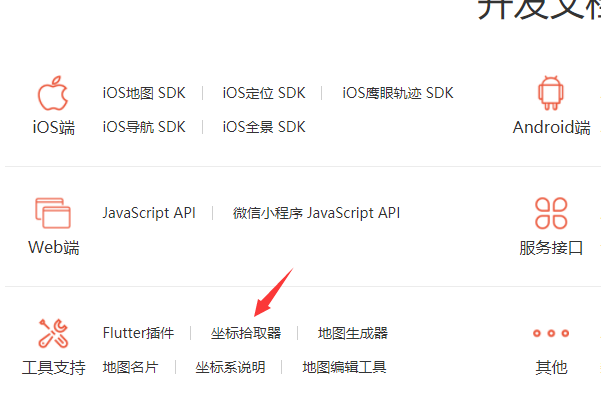The height and width of the screenshot is (406, 601).
Task: Open the iOS定位 SDK link
Action: click(x=264, y=93)
